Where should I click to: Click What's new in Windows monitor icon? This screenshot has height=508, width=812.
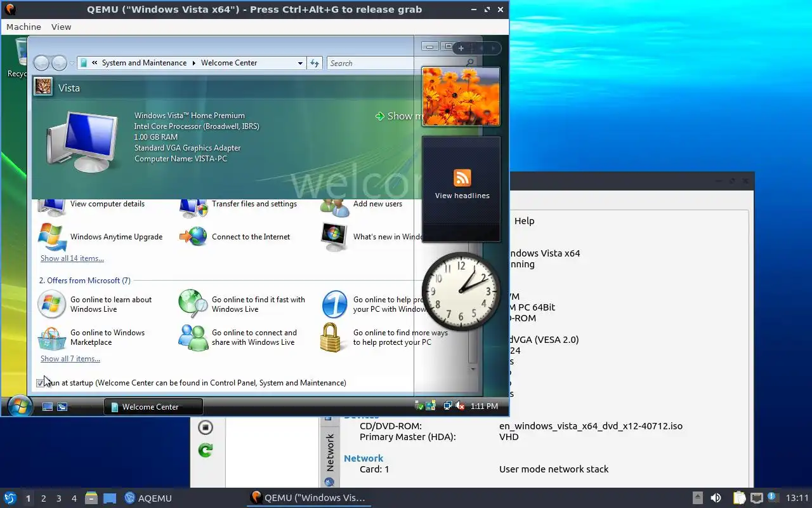(x=334, y=237)
